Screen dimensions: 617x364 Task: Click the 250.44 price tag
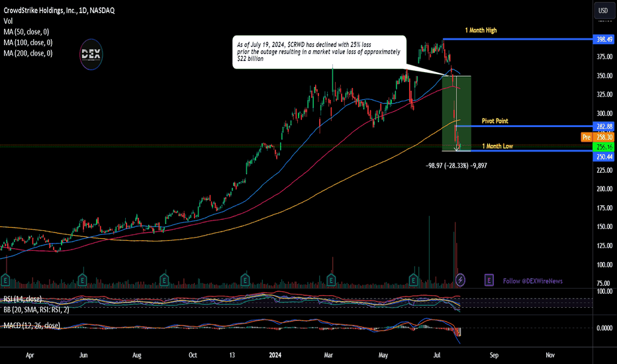pos(604,157)
